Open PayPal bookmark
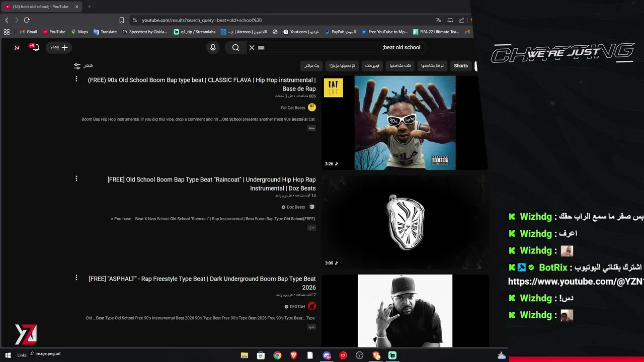 point(340,32)
